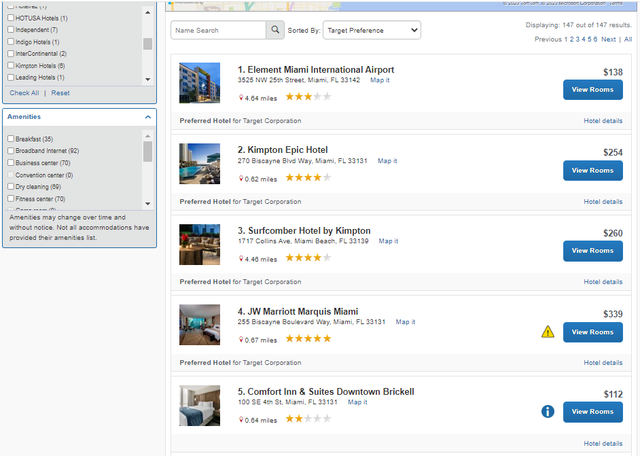Check the Leading Hotels checkbox
Viewport: 640px width, 456px height.
pyautogui.click(x=11, y=77)
